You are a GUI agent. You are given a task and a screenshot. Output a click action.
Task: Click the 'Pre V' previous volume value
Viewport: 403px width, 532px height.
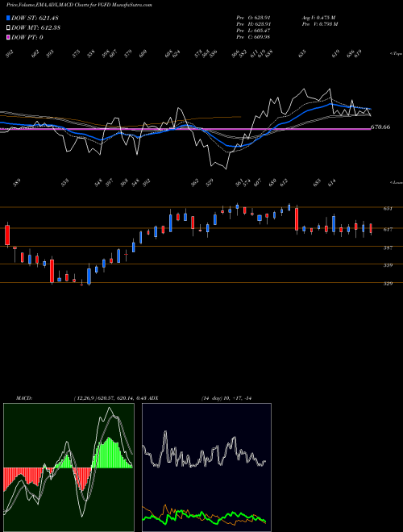coord(319,24)
